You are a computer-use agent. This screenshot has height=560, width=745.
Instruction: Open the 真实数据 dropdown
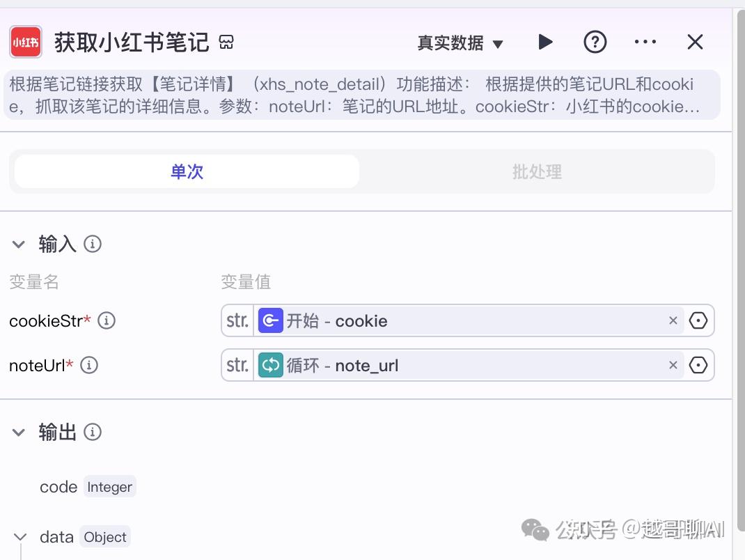click(460, 43)
